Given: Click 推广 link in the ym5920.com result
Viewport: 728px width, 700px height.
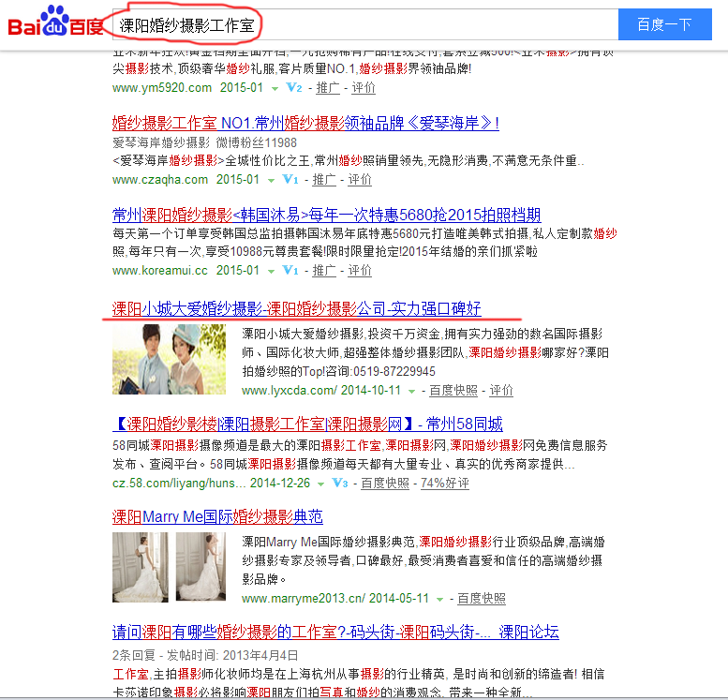Looking at the screenshot, I should 328,88.
